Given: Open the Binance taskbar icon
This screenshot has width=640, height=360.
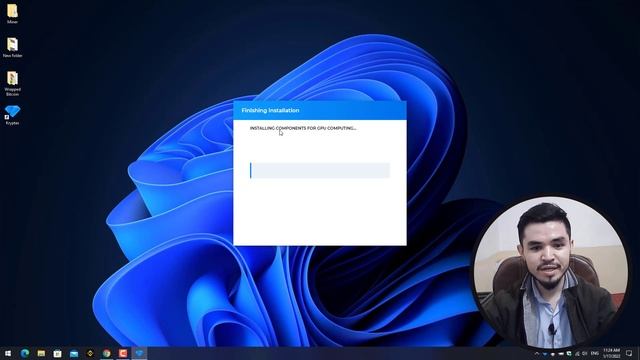Looking at the screenshot, I should [x=90, y=353].
